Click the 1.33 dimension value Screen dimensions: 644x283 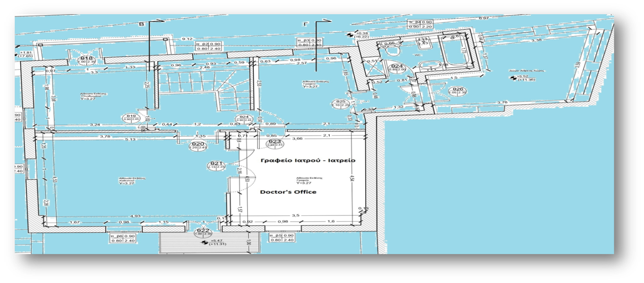click(x=130, y=67)
